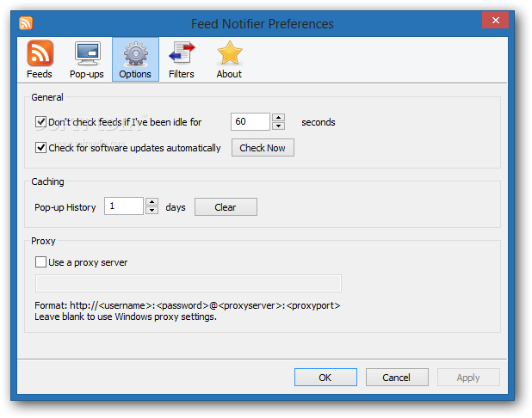Screen dimensions: 532x418
Task: Select the Options gear tab
Action: coord(135,59)
